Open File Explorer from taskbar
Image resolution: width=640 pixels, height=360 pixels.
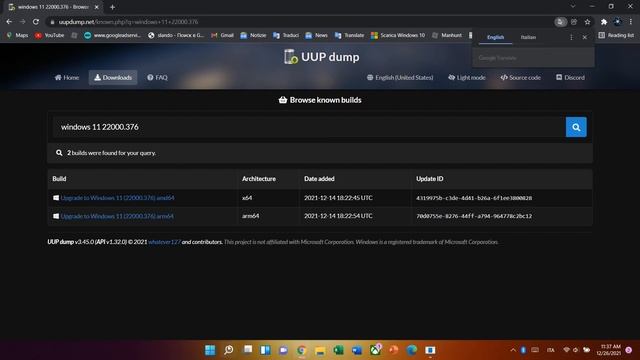320,350
